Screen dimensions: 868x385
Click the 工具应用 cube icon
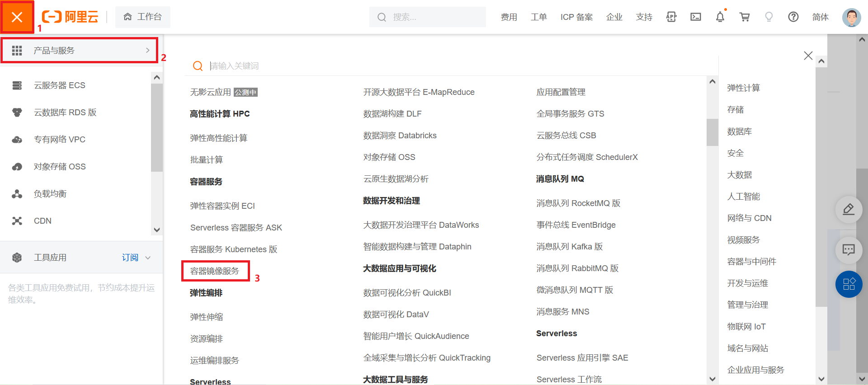(x=17, y=258)
